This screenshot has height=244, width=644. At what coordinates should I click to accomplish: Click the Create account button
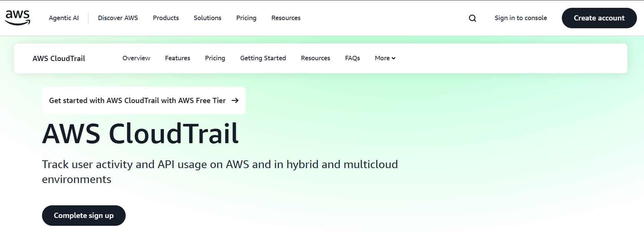[x=599, y=18]
